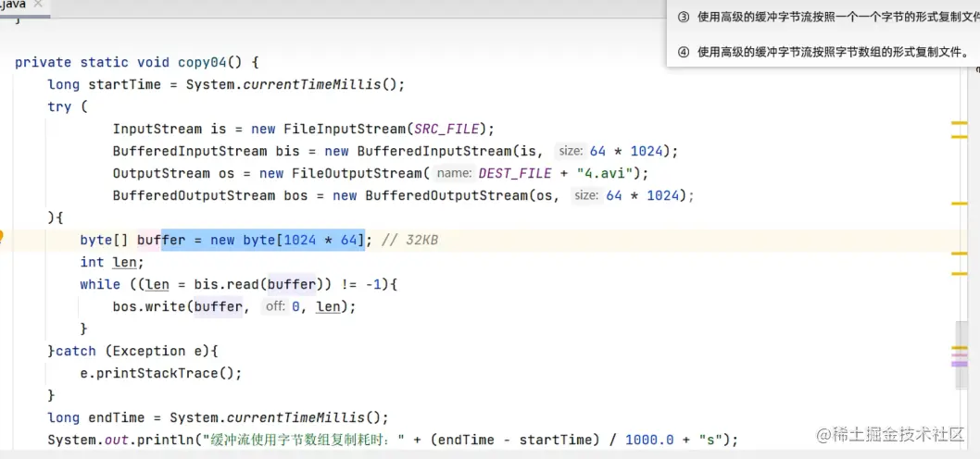The width and height of the screenshot is (980, 459).
Task: Click the size: hint on BufferedOutputStream line
Action: point(587,195)
